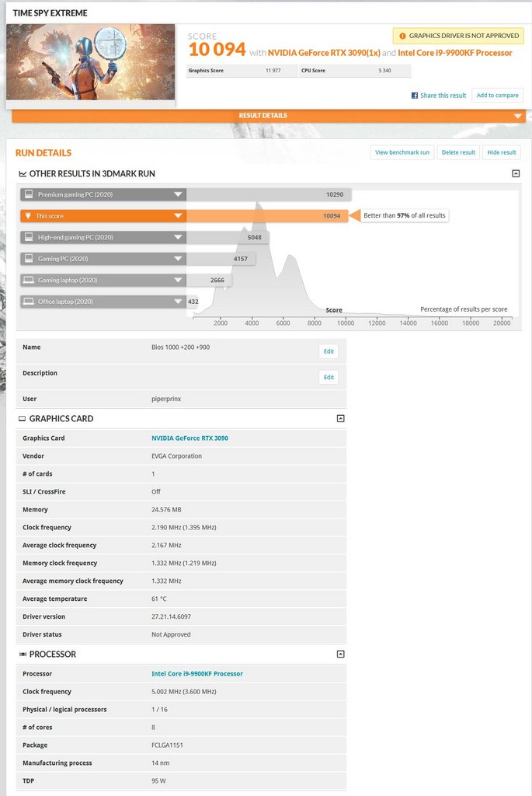The height and width of the screenshot is (796, 532).
Task: Click the overall score 10 094
Action: tap(217, 49)
